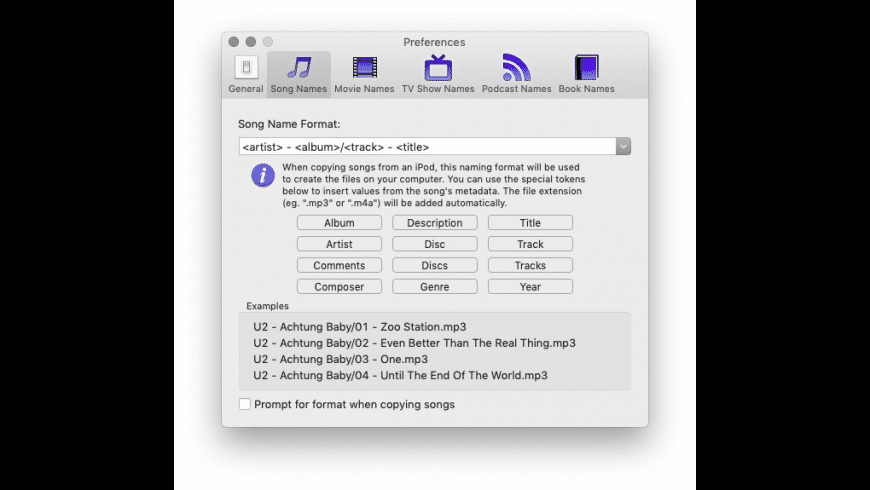Screen dimensions: 870x490
Task: Open the Book Names book icon
Action: (x=586, y=67)
